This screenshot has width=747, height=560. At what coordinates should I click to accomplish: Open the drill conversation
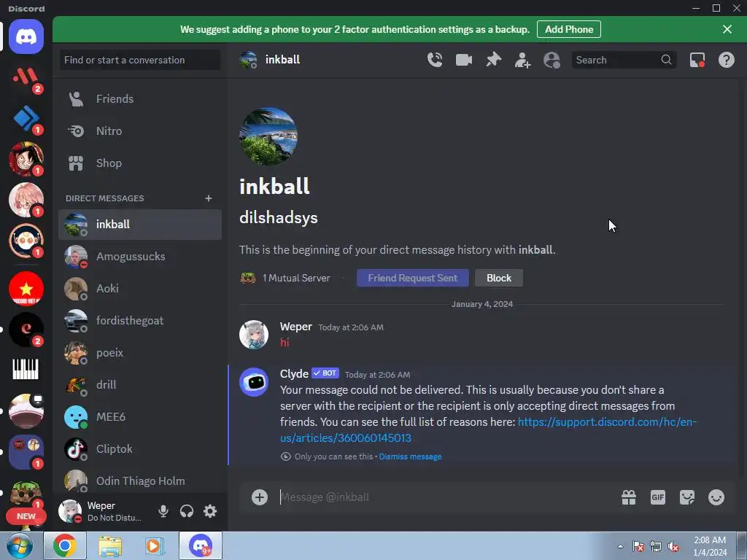pos(140,385)
